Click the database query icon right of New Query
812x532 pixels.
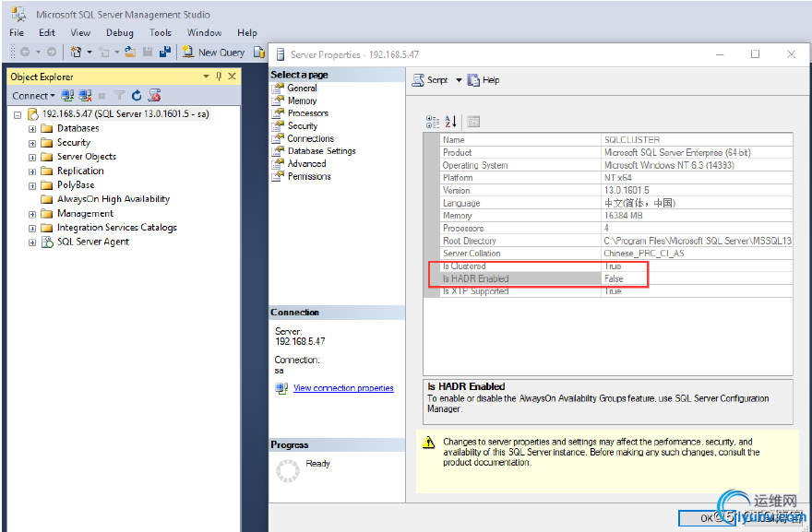click(x=259, y=52)
